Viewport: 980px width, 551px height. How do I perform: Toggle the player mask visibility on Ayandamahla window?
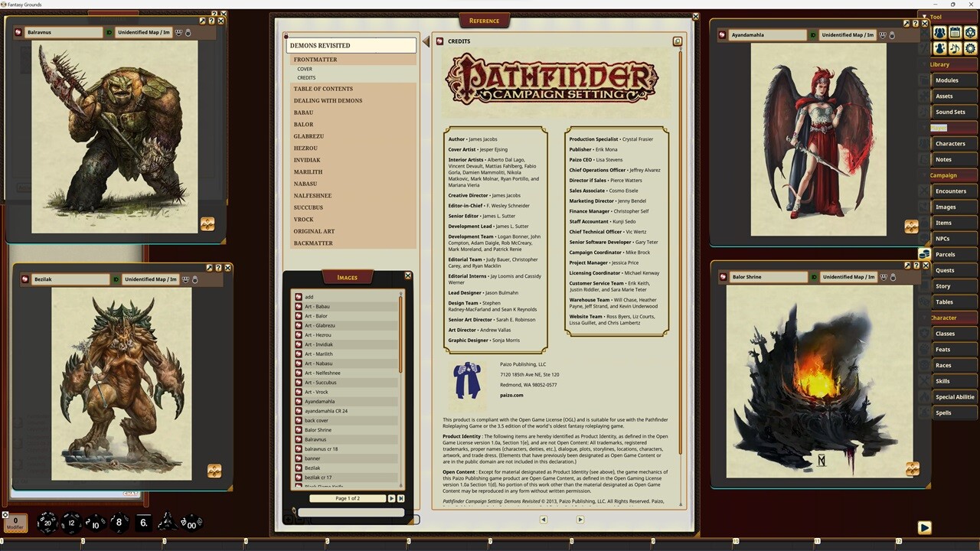[883, 34]
